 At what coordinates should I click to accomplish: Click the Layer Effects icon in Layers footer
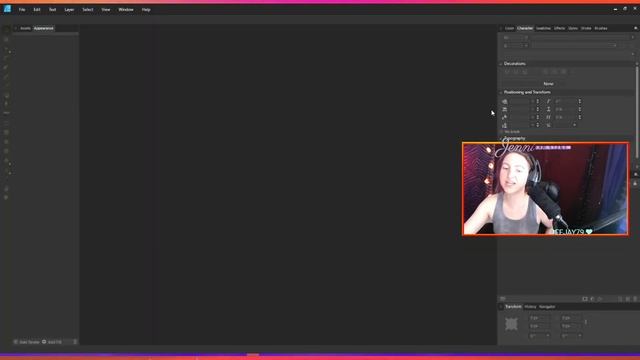[x=600, y=299]
